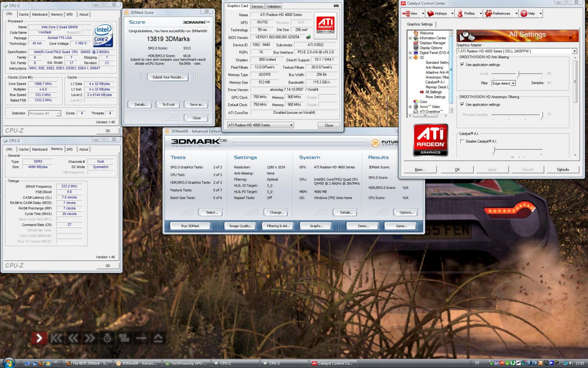The width and height of the screenshot is (588, 368).
Task: Click the Defaults button in Catalyst
Action: (563, 170)
